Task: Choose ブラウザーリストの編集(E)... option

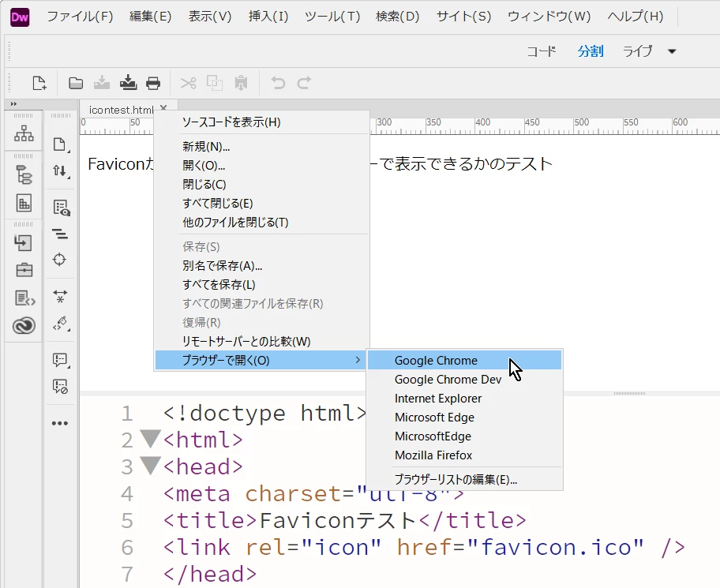Action: (x=465, y=479)
